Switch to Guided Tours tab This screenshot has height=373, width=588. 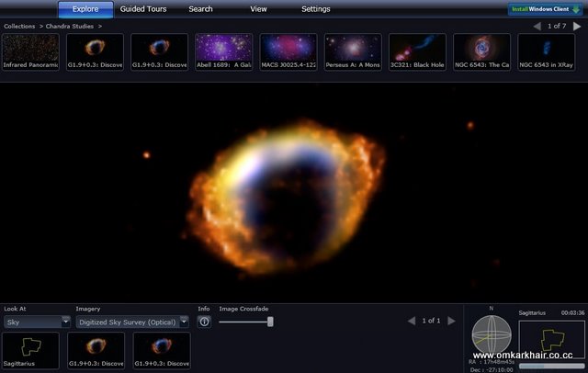tap(143, 9)
